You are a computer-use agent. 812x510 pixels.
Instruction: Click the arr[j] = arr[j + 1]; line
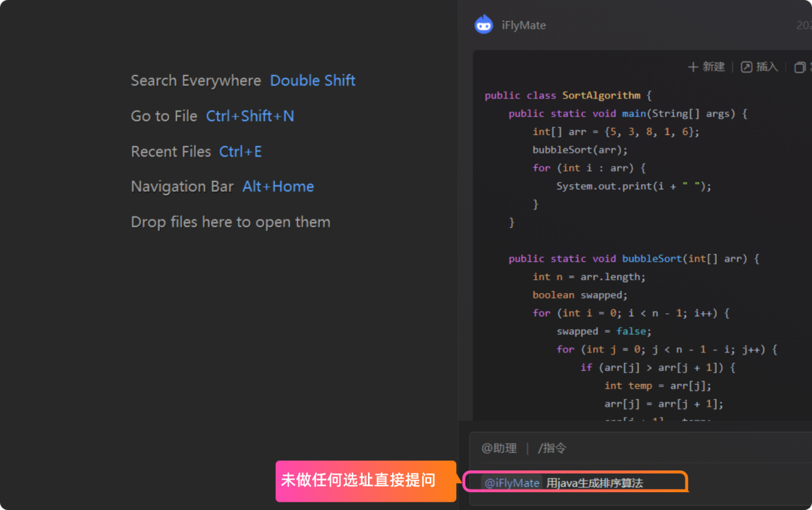(664, 404)
